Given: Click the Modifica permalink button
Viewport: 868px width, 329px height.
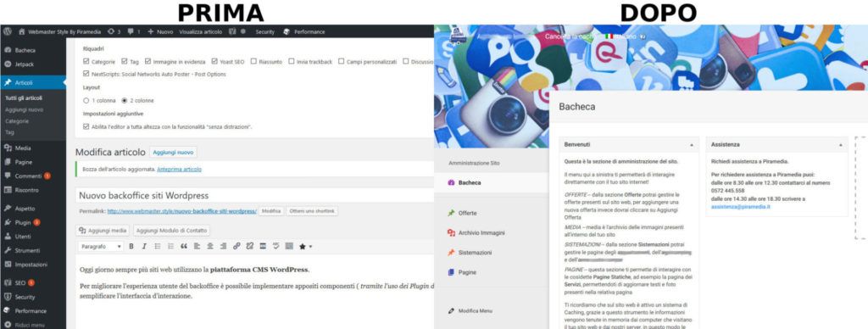Looking at the screenshot, I should click(x=270, y=211).
